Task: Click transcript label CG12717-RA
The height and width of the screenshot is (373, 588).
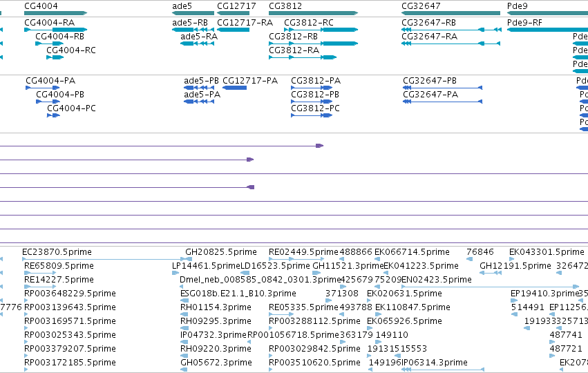Action: coord(245,23)
